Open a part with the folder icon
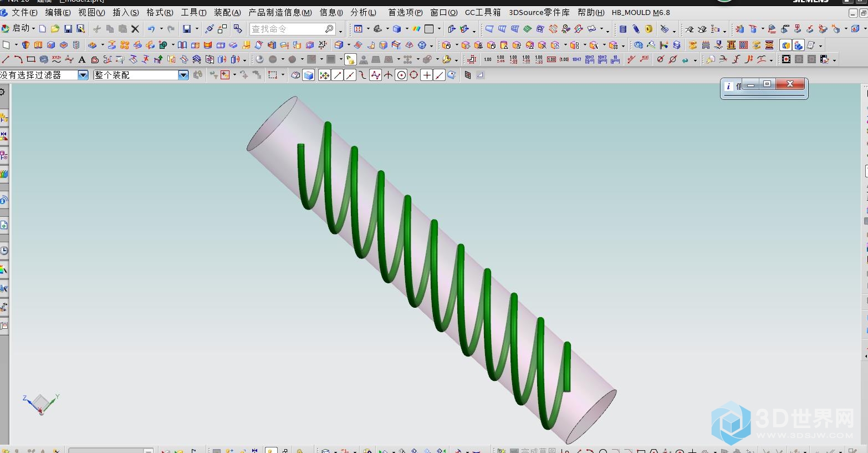The image size is (868, 453). point(55,28)
